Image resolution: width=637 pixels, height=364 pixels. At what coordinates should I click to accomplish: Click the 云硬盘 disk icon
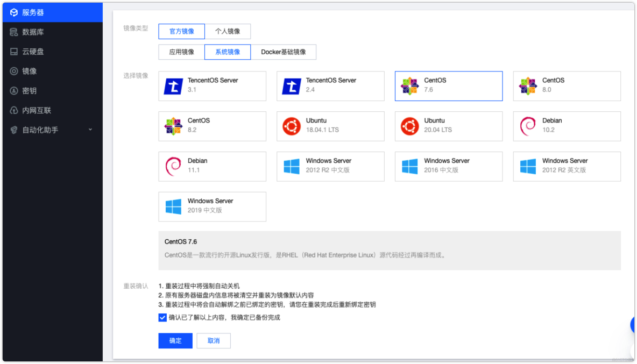click(14, 52)
